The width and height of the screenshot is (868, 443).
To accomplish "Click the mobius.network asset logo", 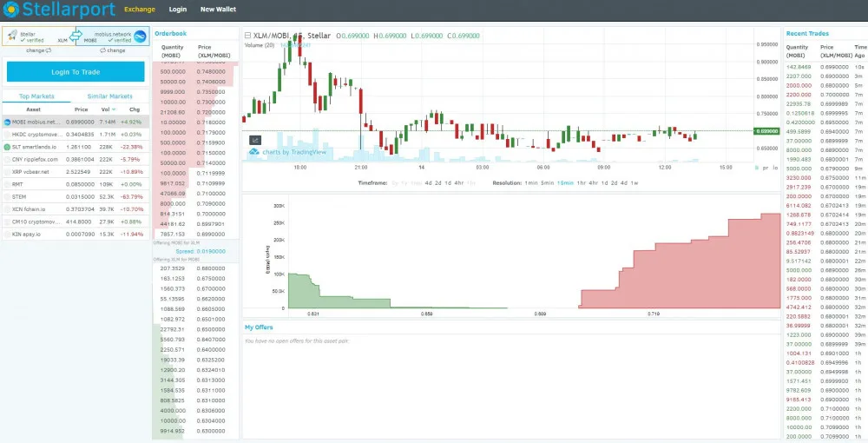I will click(x=139, y=36).
